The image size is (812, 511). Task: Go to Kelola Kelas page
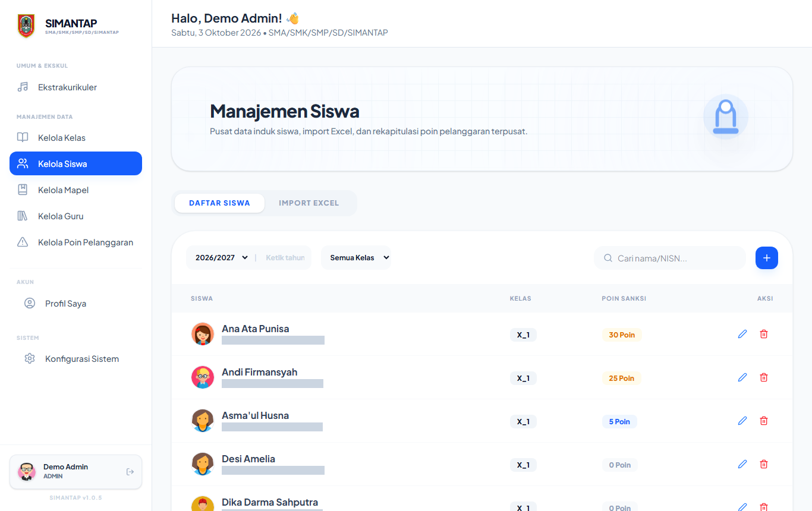click(75, 138)
